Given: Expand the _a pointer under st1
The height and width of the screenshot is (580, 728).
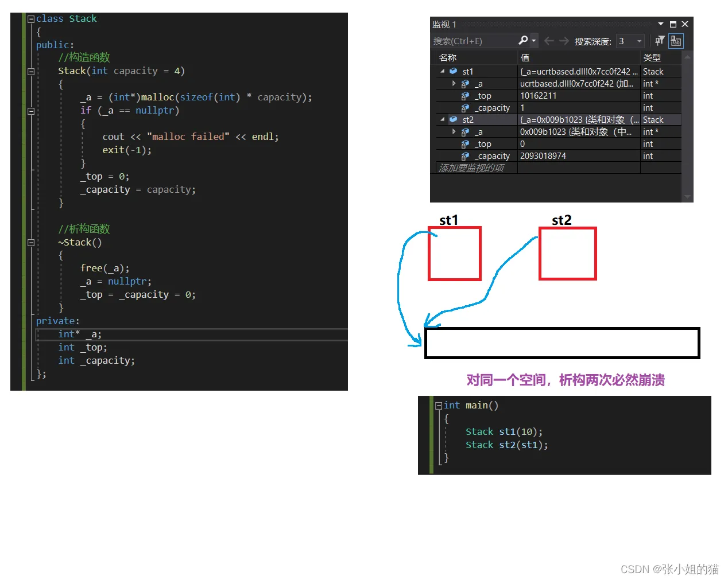Looking at the screenshot, I should [x=454, y=83].
